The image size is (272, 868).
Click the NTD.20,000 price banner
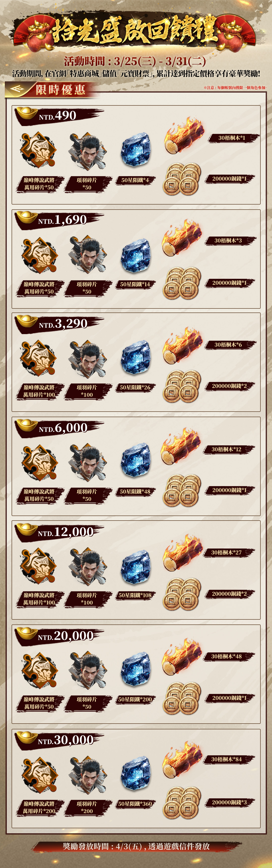(x=59, y=636)
